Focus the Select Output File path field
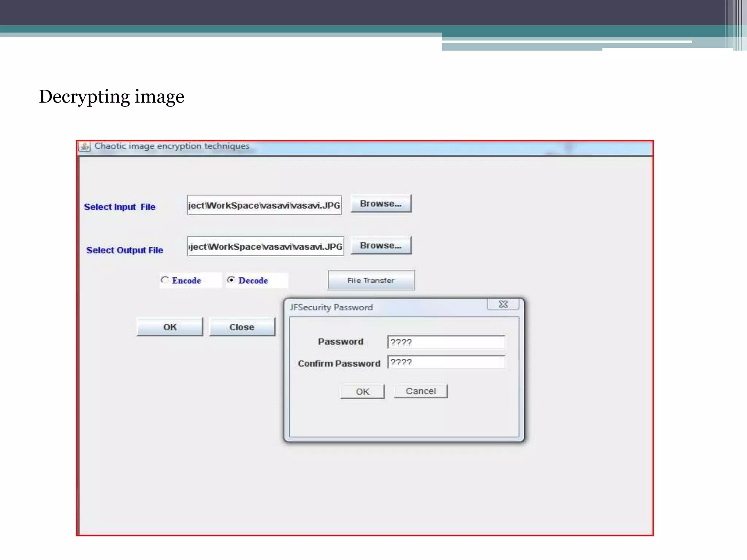This screenshot has width=747, height=560. click(266, 246)
